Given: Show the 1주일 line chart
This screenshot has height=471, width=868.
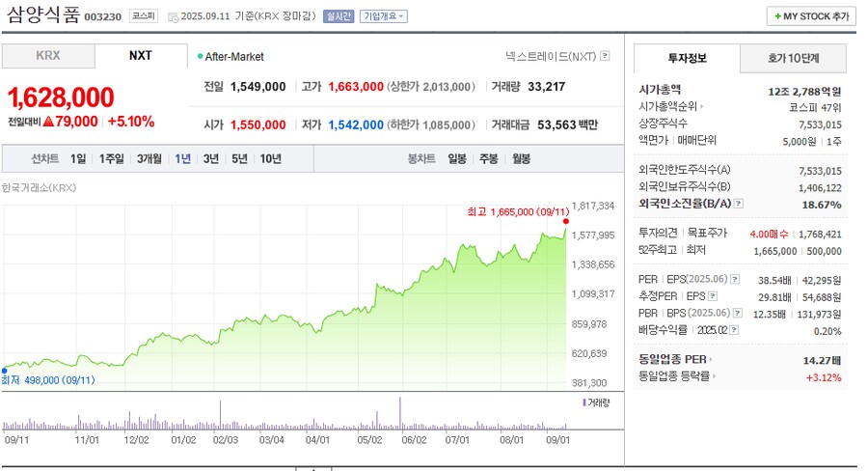Looking at the screenshot, I should click(112, 159).
